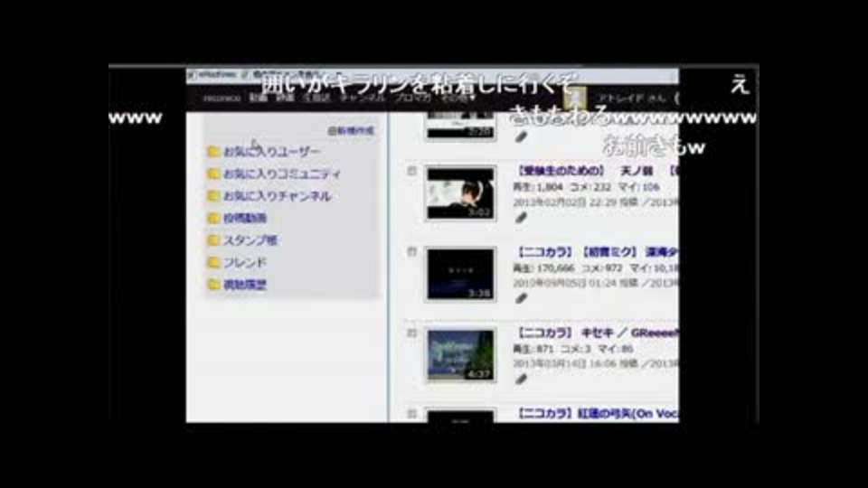Click the 投稿動画 folder icon
Screen dimensions: 868x488
coord(213,218)
